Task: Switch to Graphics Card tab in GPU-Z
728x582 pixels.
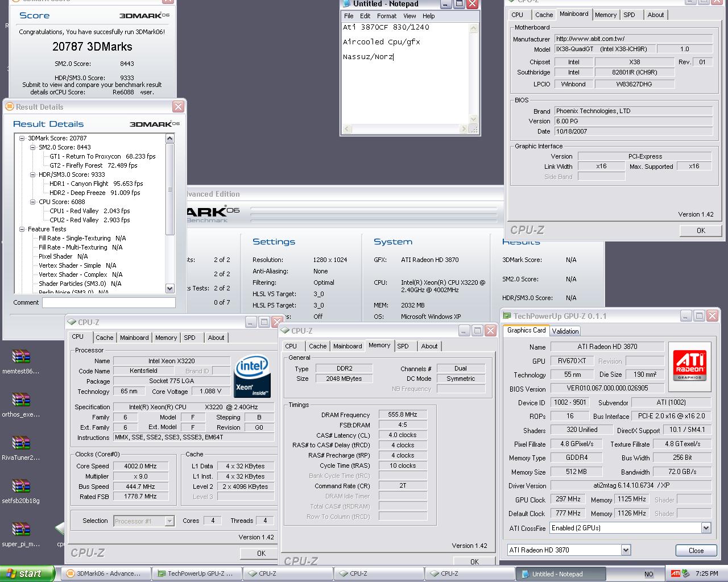Action: 526,330
